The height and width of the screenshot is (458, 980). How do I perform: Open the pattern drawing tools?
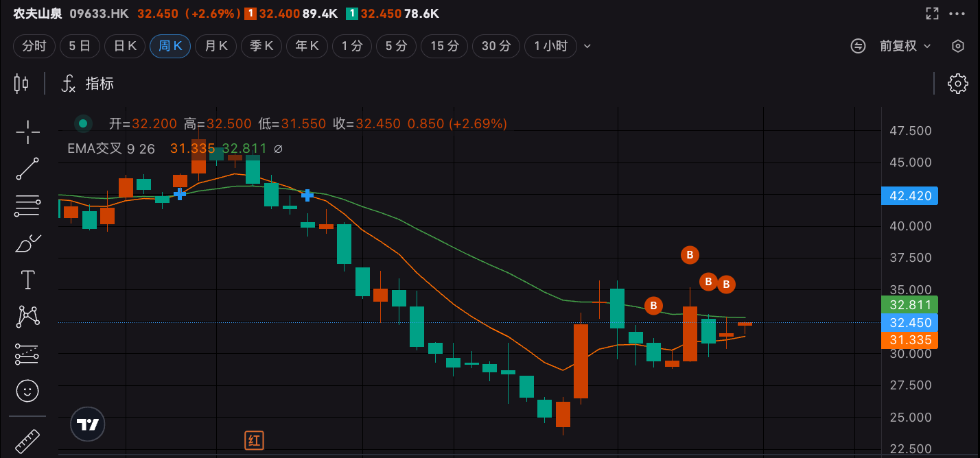pyautogui.click(x=27, y=317)
